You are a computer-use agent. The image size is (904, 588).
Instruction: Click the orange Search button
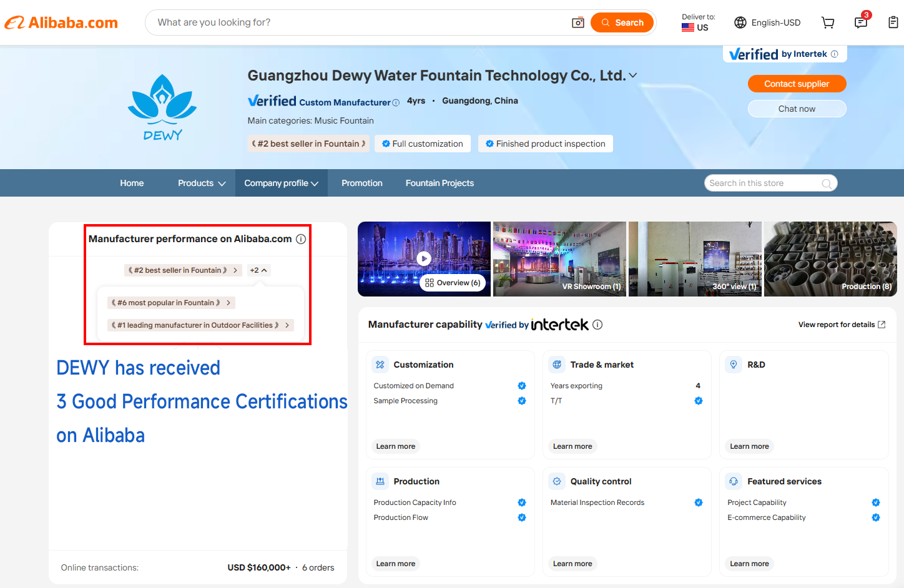tap(622, 22)
